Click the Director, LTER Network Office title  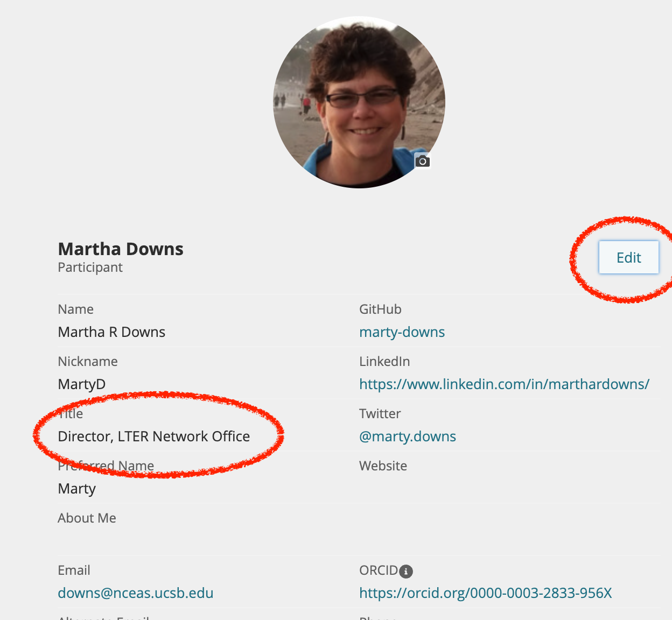click(x=154, y=436)
